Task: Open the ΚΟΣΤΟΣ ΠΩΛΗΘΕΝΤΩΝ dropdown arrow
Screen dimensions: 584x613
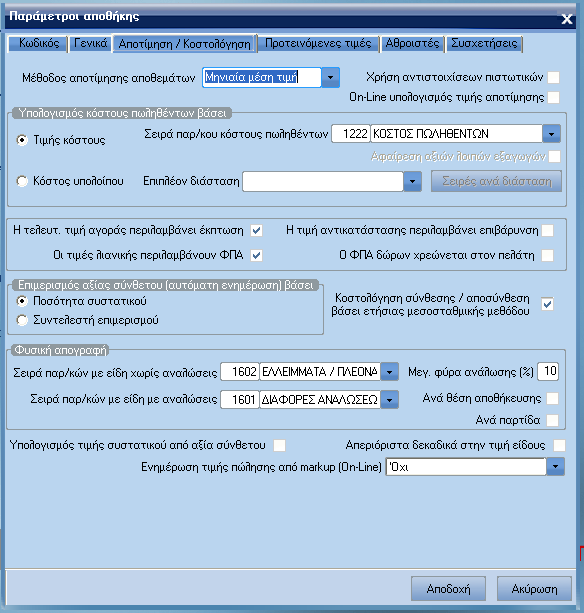Action: (x=551, y=134)
